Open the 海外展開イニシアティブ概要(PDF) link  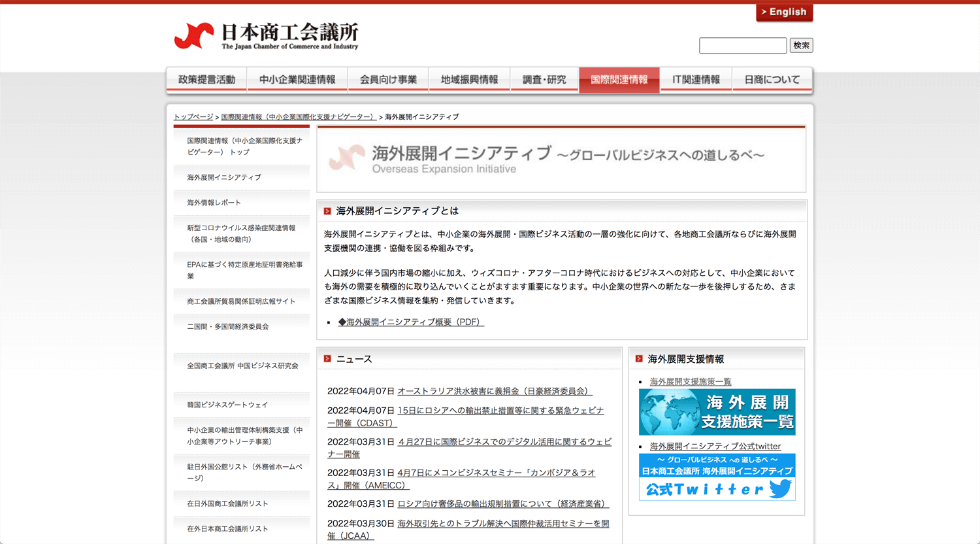click(x=411, y=322)
